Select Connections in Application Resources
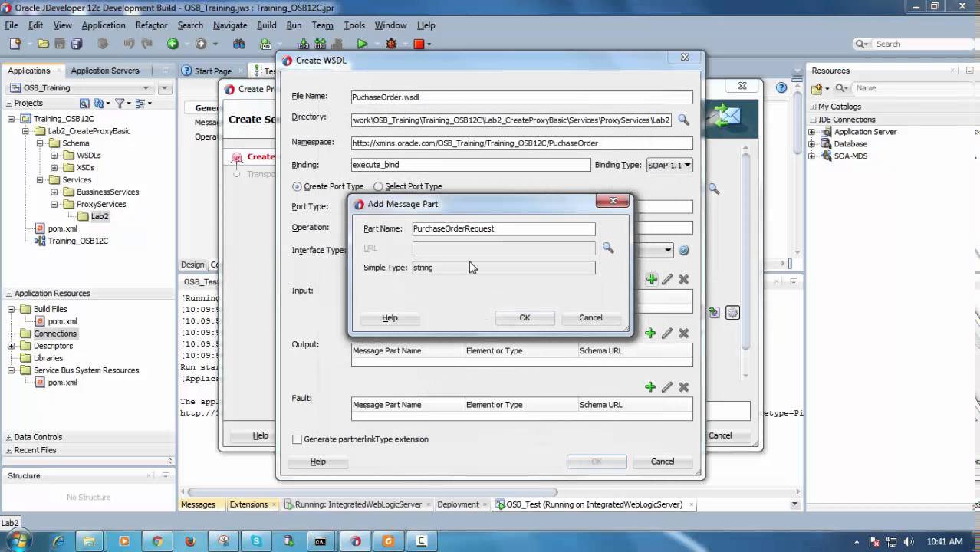The image size is (980, 552). click(55, 333)
